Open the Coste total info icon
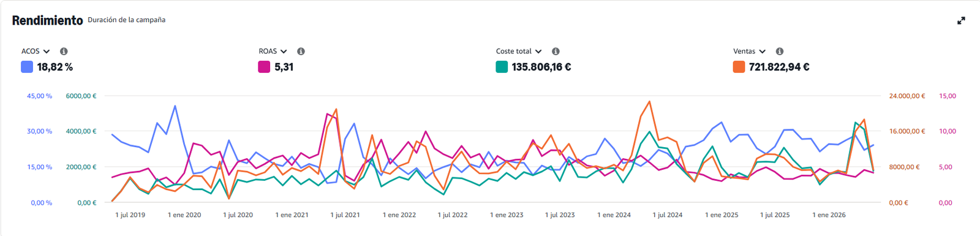The width and height of the screenshot is (980, 236). coord(556,51)
